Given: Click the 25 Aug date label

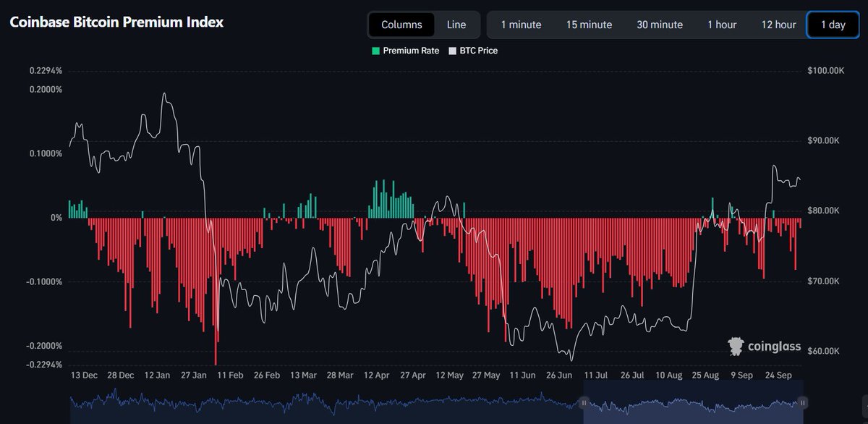Looking at the screenshot, I should (x=705, y=376).
